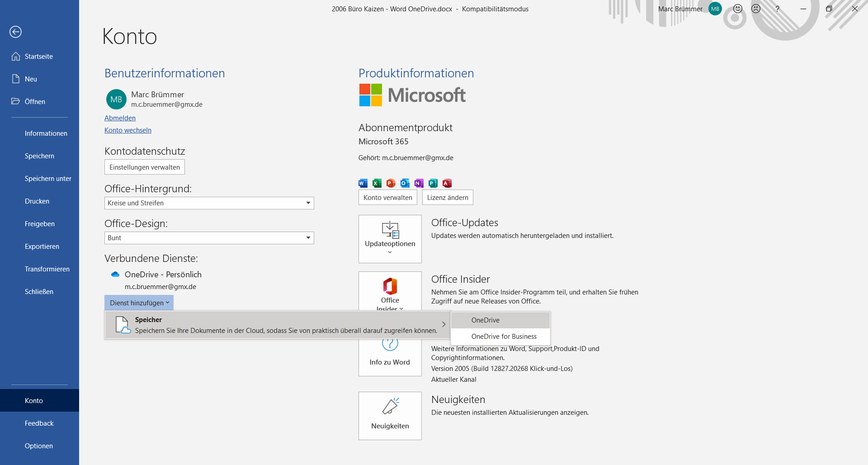
Task: Click the large MB user profile picture
Action: (116, 99)
